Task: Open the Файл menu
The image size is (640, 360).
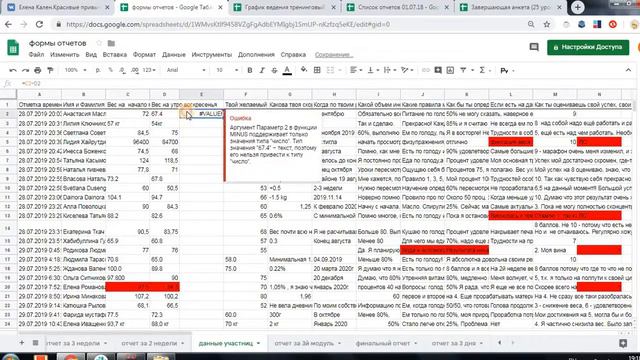Action: pos(36,54)
